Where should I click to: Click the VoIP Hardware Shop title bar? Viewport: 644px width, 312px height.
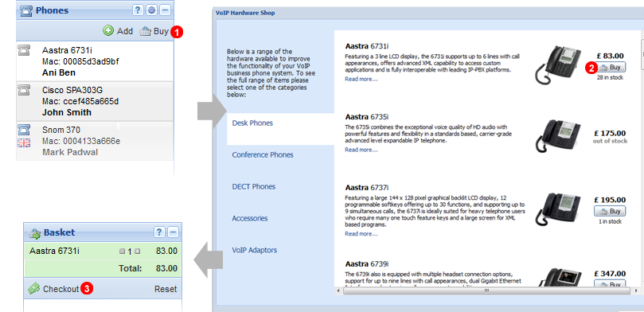[x=428, y=13]
